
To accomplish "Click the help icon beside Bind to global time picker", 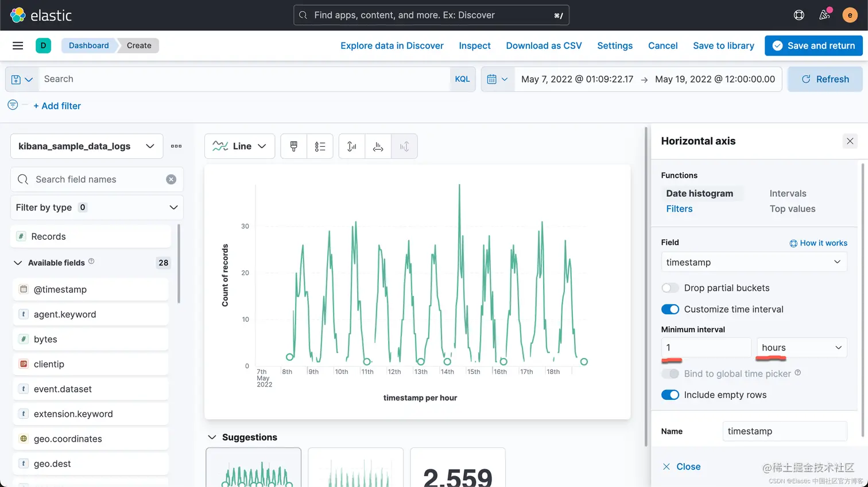I will point(797,373).
